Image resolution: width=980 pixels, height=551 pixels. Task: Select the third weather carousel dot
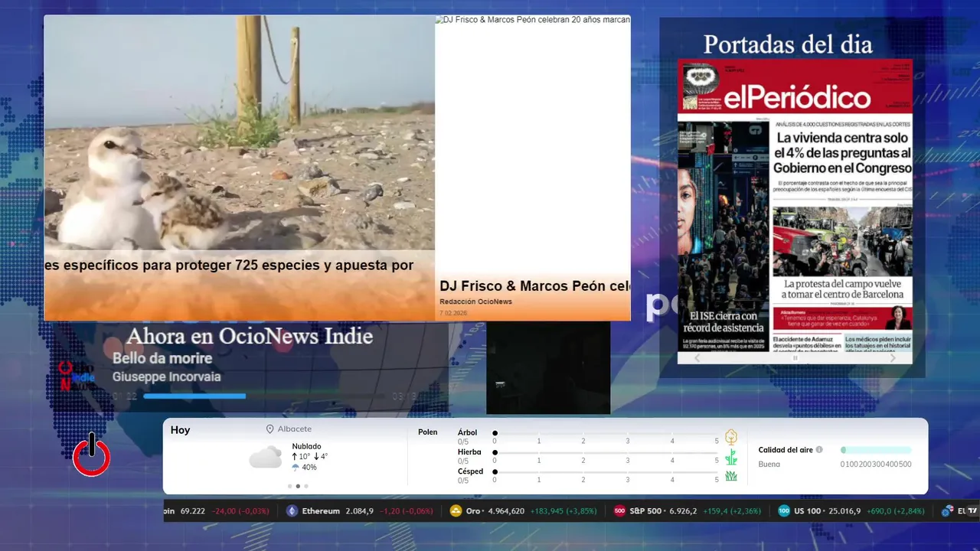coord(306,486)
